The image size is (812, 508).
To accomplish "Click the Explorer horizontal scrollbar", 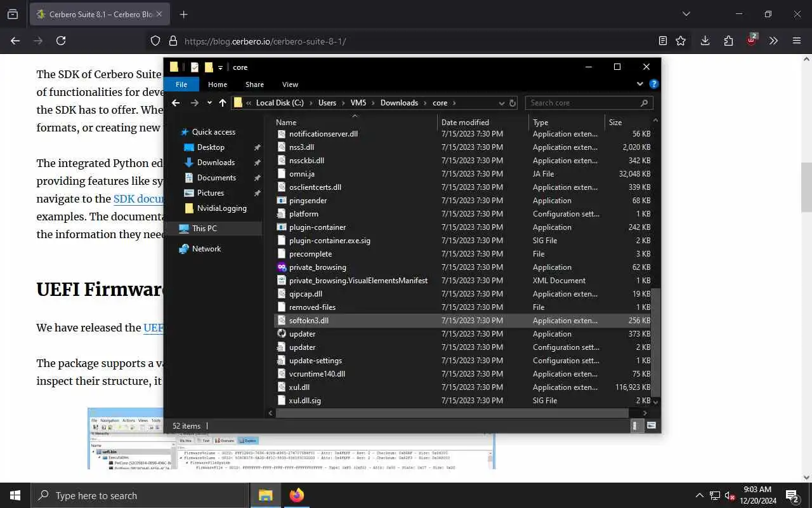I will 452,413.
